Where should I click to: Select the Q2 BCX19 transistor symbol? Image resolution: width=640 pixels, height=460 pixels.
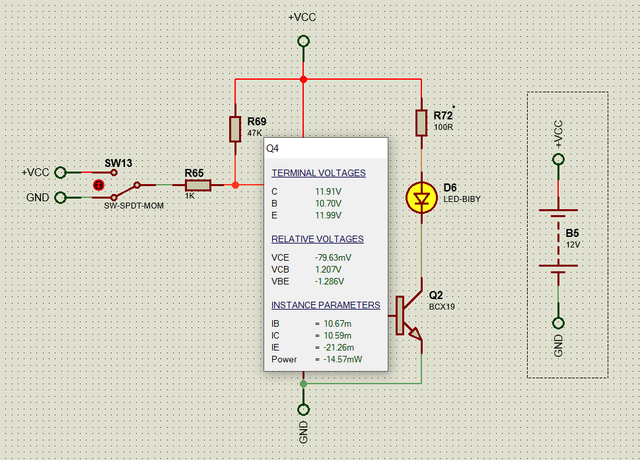pos(409,316)
